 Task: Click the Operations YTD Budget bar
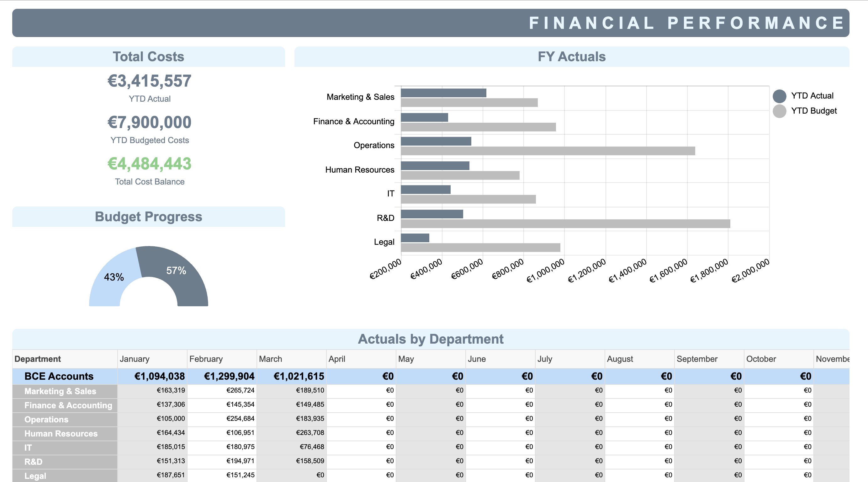click(x=548, y=151)
